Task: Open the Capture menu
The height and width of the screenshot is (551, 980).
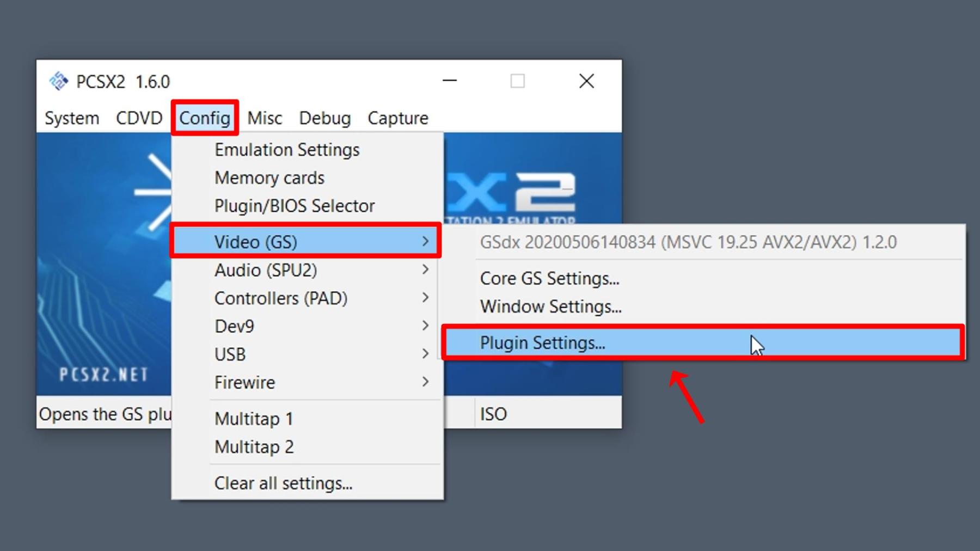Action: point(397,118)
